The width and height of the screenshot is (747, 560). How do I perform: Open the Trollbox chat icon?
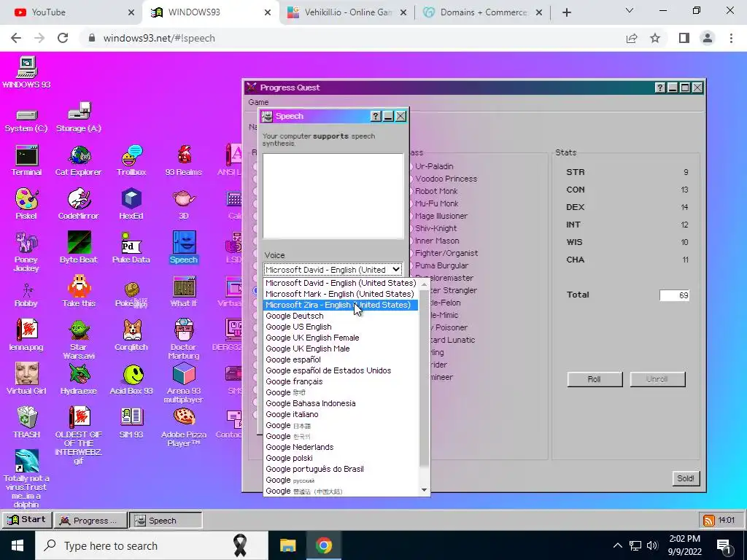[x=131, y=160]
